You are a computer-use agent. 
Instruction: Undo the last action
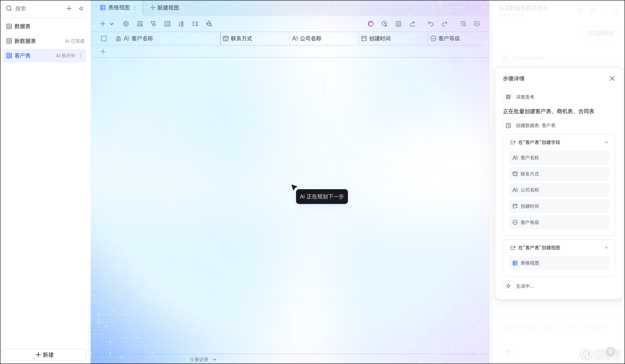coord(431,24)
